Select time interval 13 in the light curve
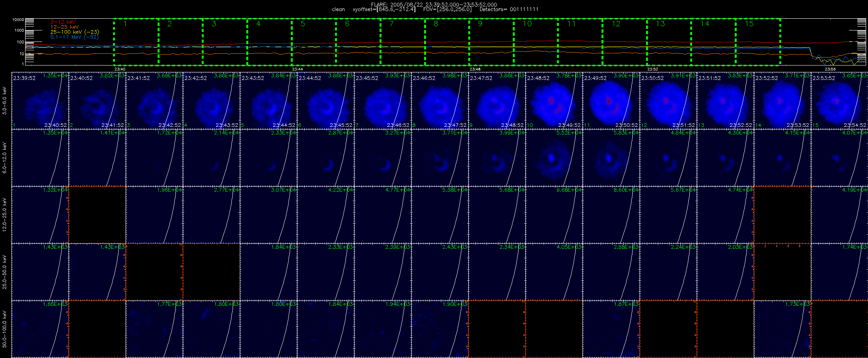 tap(669, 42)
